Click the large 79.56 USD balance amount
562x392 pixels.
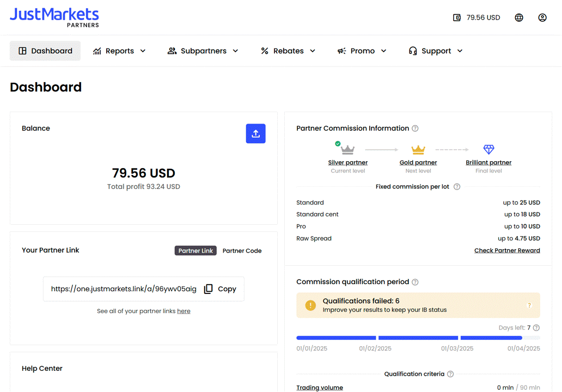[143, 173]
